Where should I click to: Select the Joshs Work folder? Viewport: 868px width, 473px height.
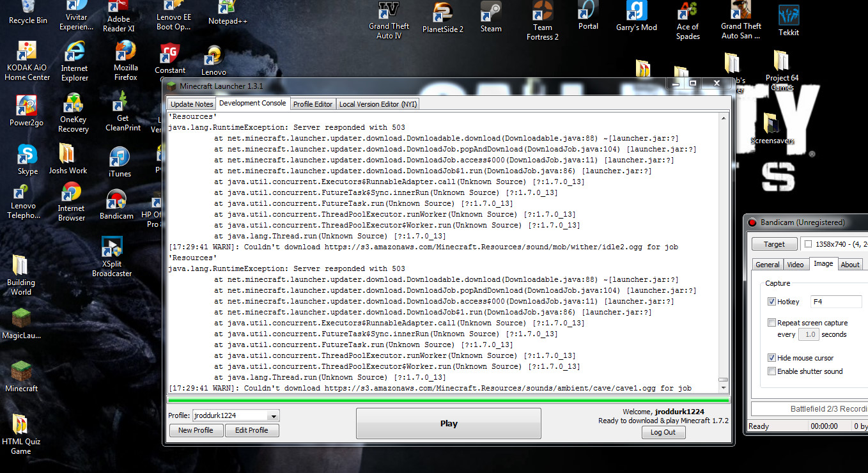pos(68,159)
